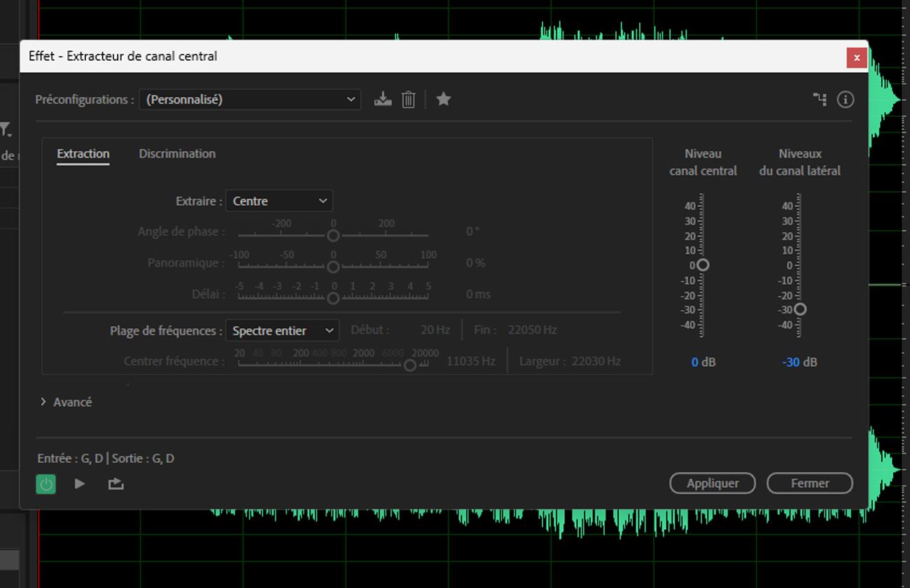Open the Plage de fréquences dropdown
This screenshot has width=910, height=588.
(x=282, y=330)
